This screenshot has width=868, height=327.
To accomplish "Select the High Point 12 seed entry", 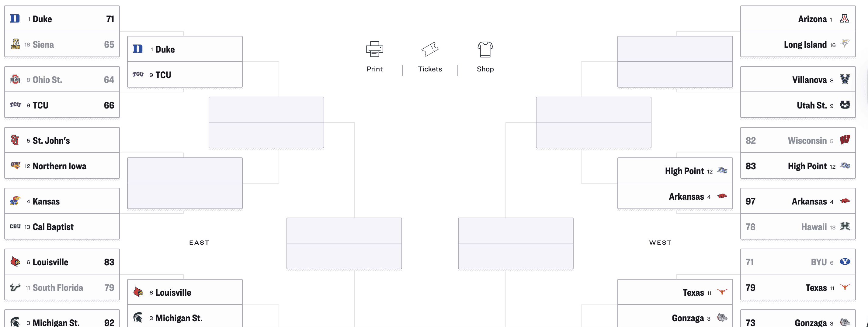I will coord(675,170).
